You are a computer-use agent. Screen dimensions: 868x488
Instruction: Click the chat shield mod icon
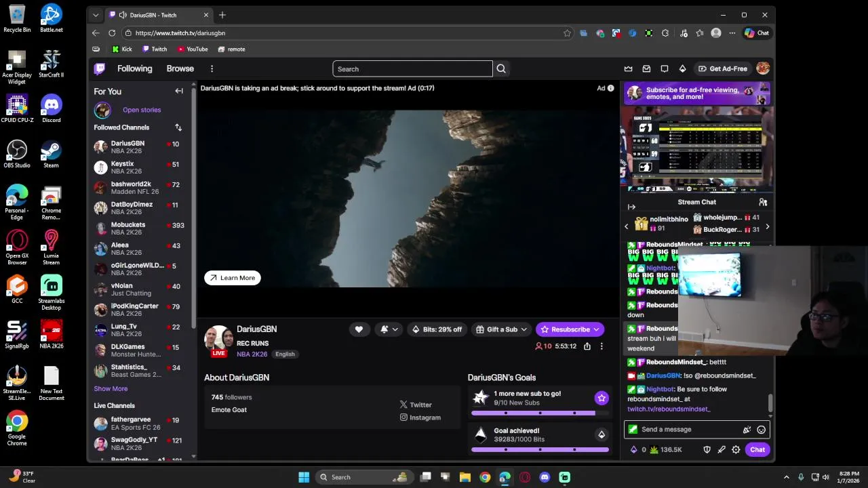tap(707, 449)
